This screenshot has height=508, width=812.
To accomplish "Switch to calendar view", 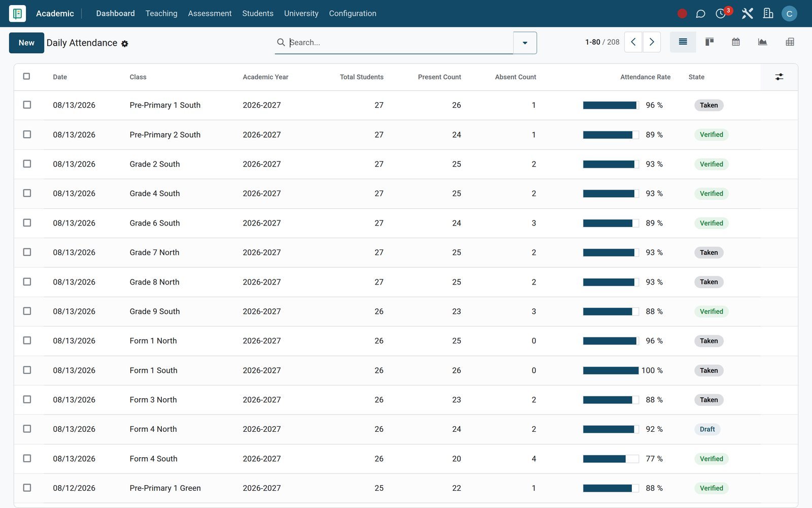I will (736, 42).
